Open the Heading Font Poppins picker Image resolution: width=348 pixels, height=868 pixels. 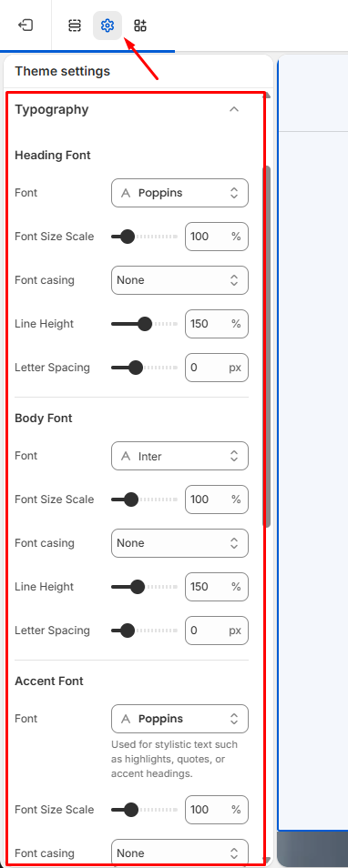[179, 193]
